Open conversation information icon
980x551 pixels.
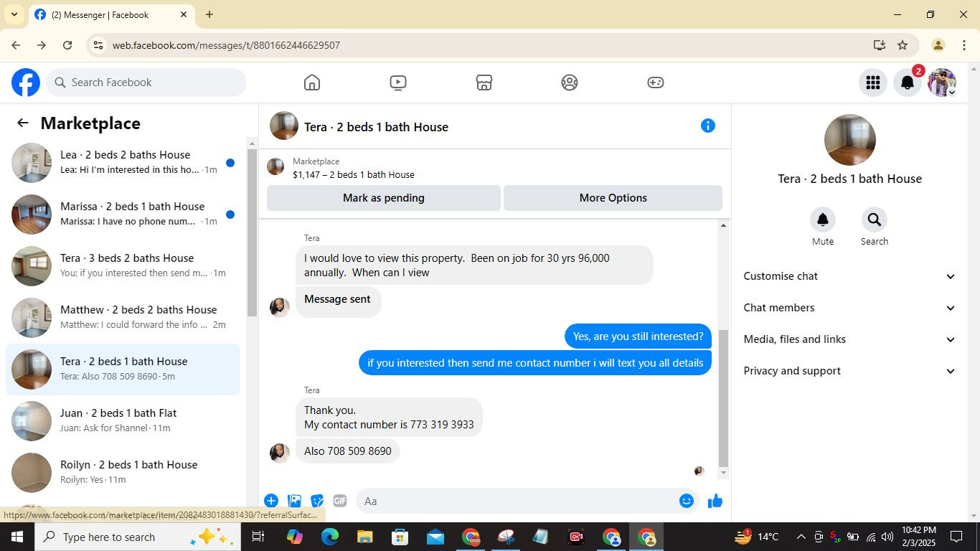[707, 126]
